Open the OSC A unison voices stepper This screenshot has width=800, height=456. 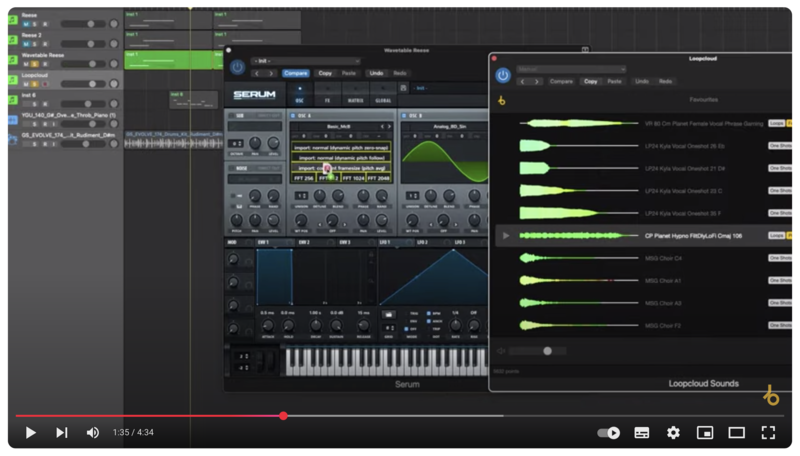[x=302, y=195]
